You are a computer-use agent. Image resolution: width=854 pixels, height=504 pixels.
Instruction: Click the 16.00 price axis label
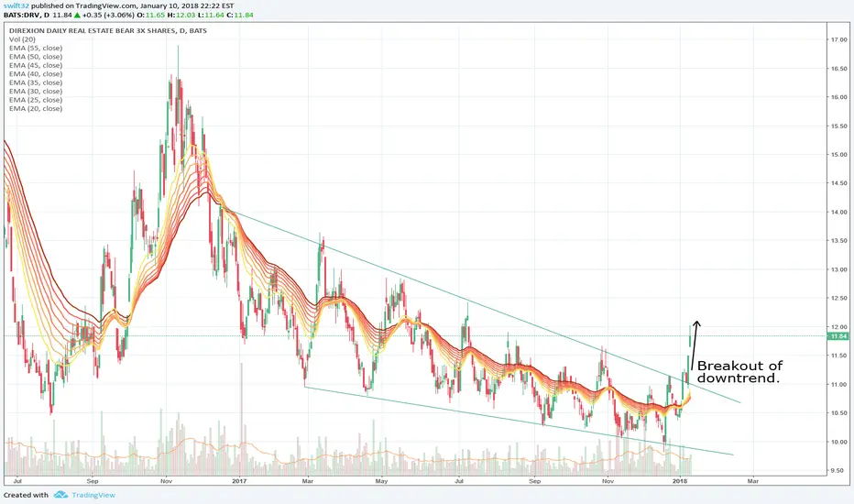coord(839,97)
